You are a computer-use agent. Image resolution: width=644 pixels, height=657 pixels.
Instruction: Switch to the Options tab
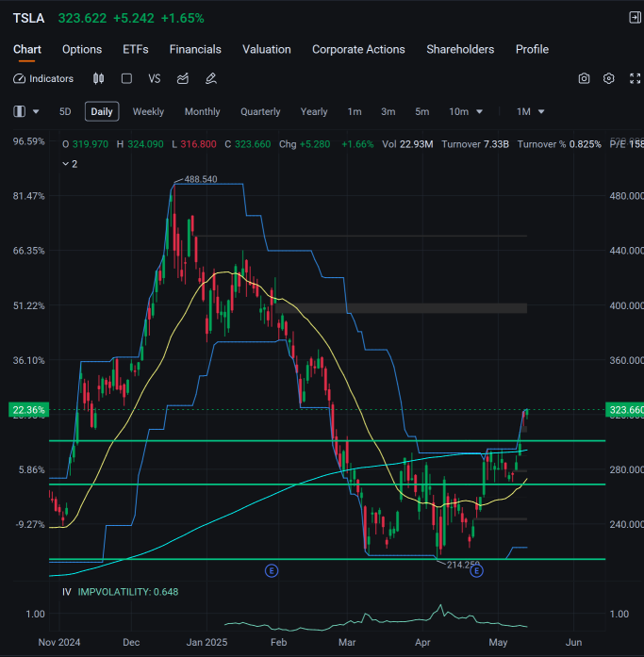[82, 49]
